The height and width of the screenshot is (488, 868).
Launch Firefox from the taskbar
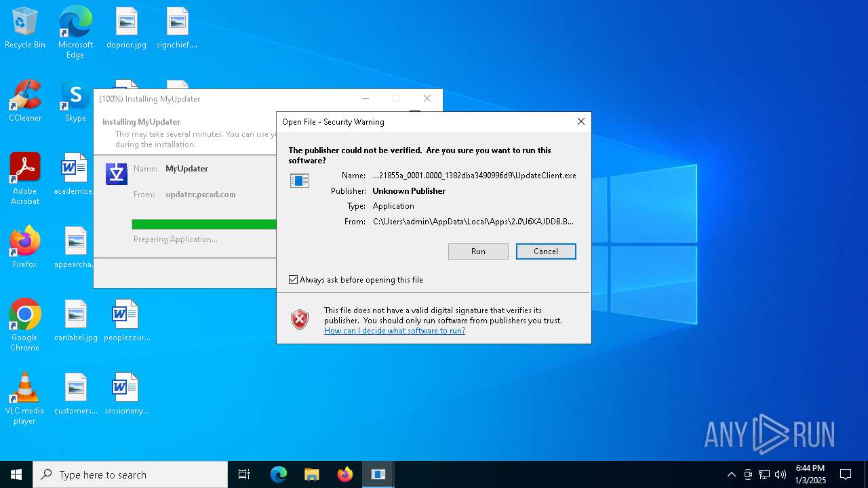coord(345,474)
